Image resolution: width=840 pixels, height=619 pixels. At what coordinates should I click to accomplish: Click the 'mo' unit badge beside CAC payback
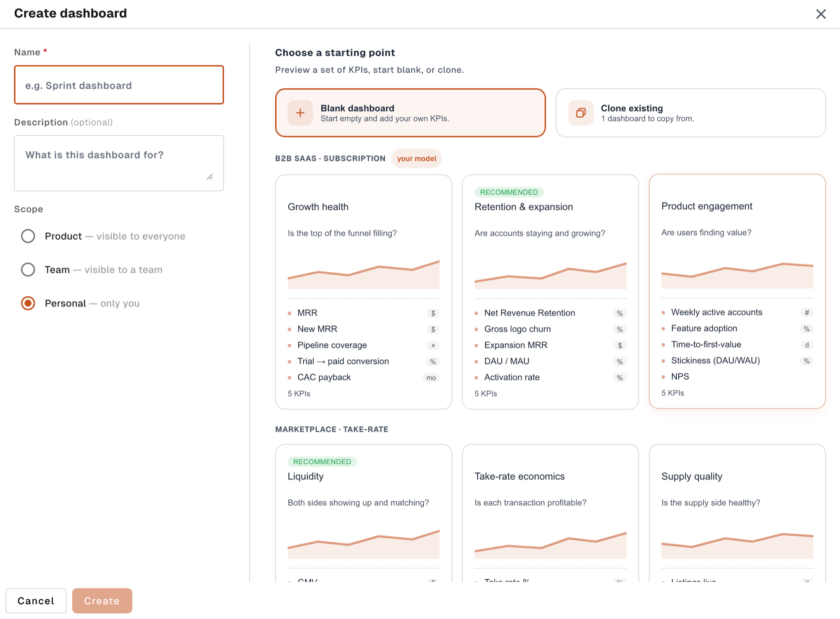click(431, 378)
